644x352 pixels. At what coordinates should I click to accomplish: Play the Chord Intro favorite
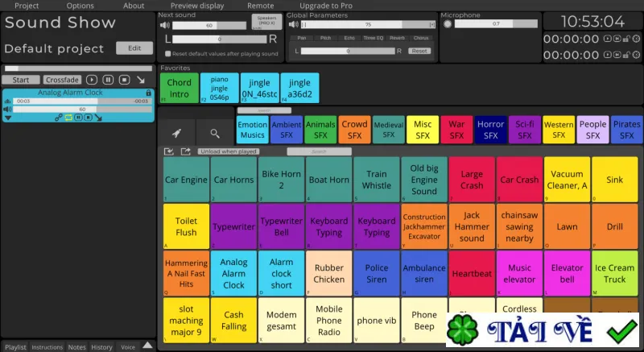[179, 88]
